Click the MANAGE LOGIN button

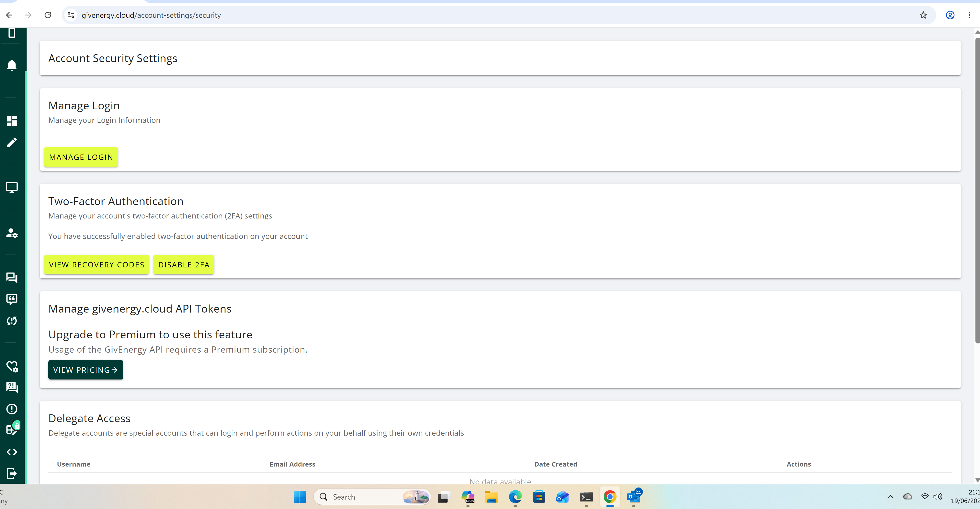click(81, 157)
